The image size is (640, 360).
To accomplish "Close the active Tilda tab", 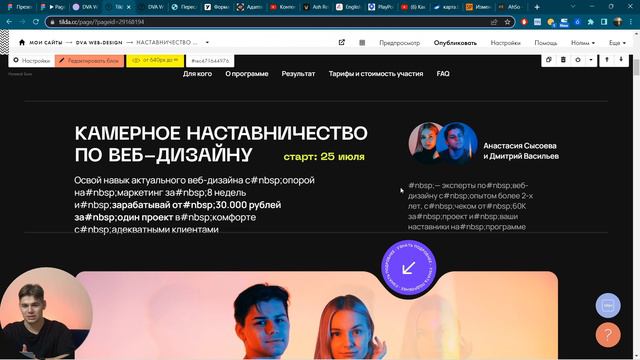I will (x=129, y=7).
